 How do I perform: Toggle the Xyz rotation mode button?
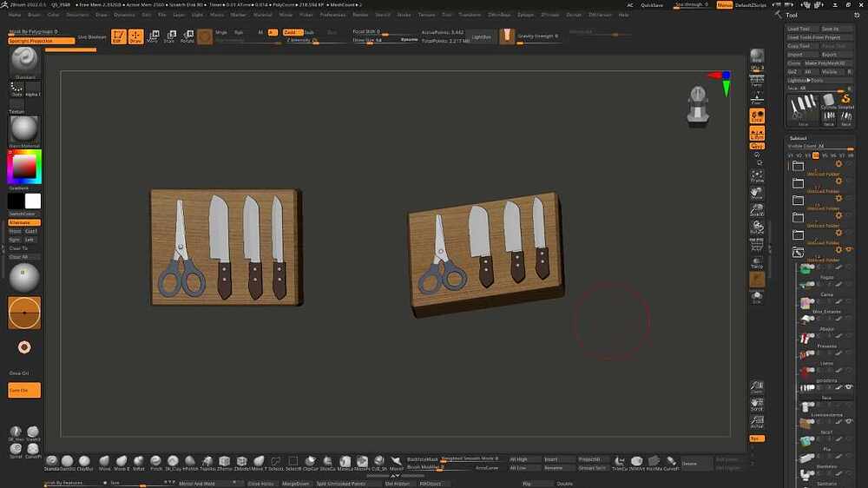pos(757,146)
